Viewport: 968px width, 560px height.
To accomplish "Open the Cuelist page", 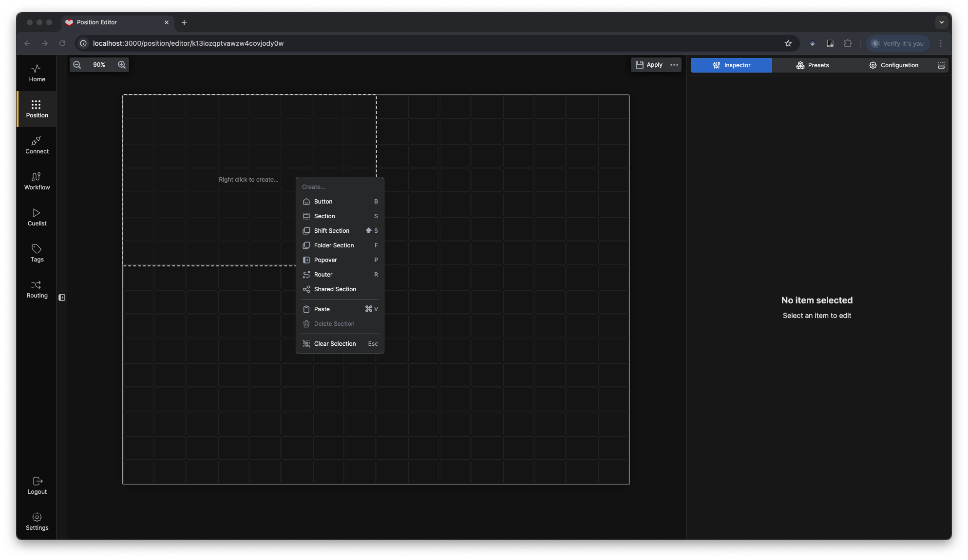I will pos(37,217).
